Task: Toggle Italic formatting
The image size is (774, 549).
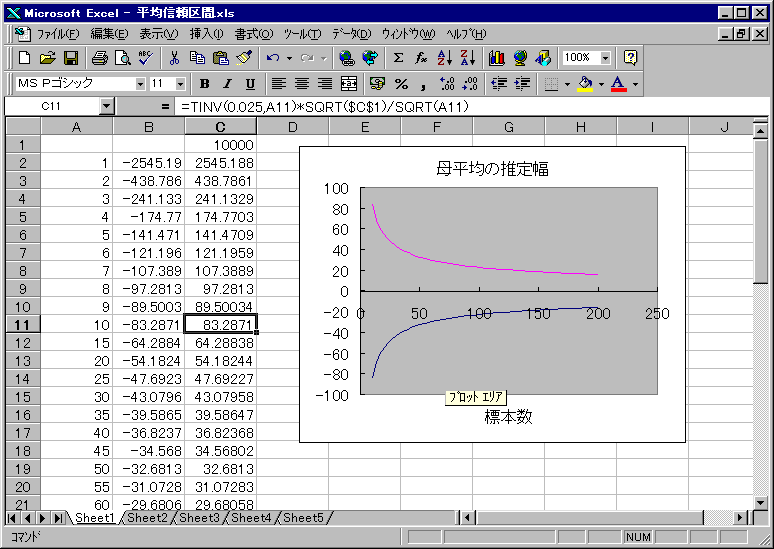Action: 227,84
